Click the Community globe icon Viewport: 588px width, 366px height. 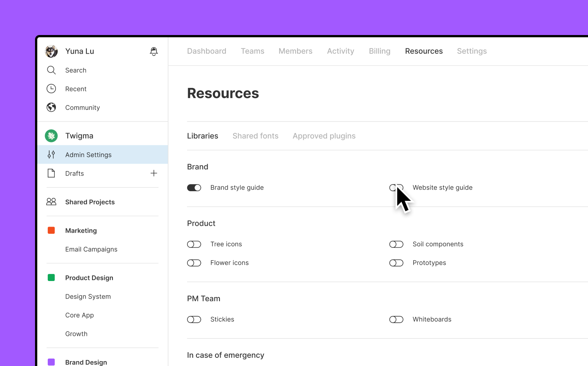(51, 107)
